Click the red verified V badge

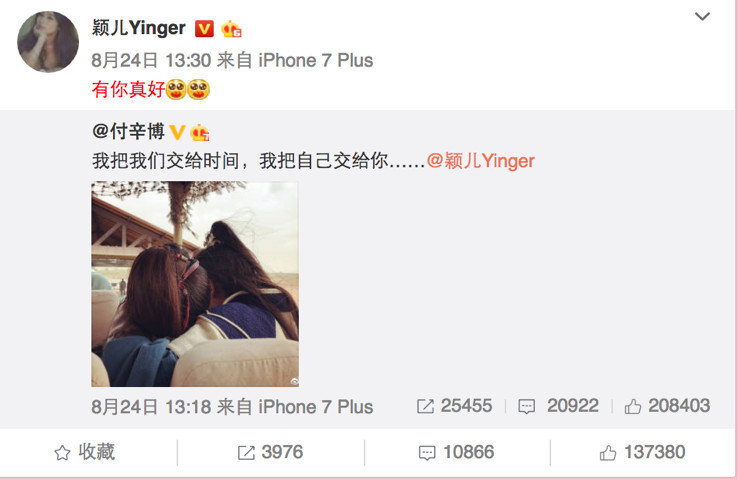point(204,29)
